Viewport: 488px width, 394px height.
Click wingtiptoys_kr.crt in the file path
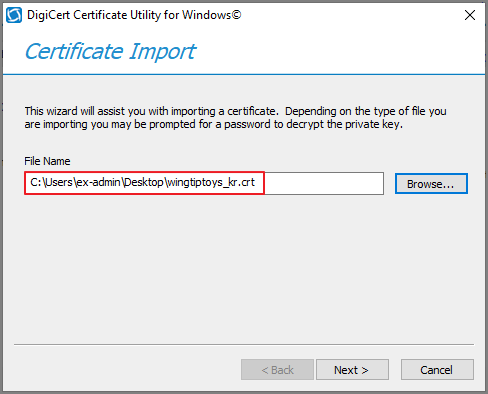(x=211, y=182)
